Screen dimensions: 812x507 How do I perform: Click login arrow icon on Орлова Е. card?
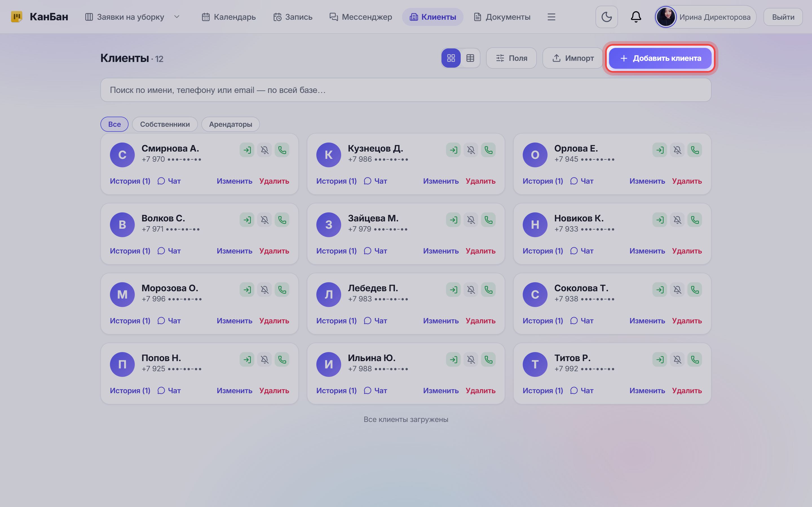point(660,150)
